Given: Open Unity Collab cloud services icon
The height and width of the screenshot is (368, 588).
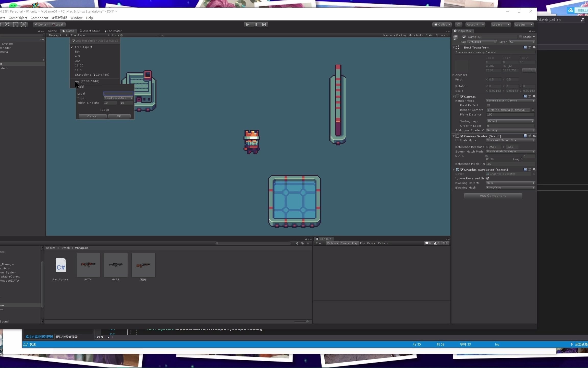Looking at the screenshot, I should (x=458, y=25).
